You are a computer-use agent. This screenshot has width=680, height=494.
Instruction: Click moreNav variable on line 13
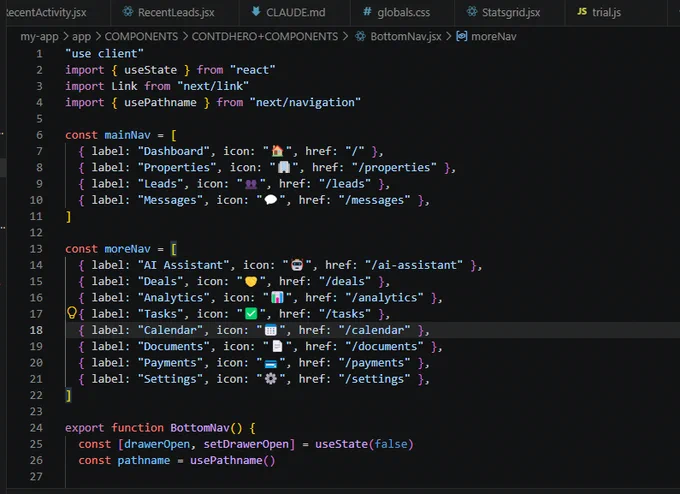[x=127, y=249]
